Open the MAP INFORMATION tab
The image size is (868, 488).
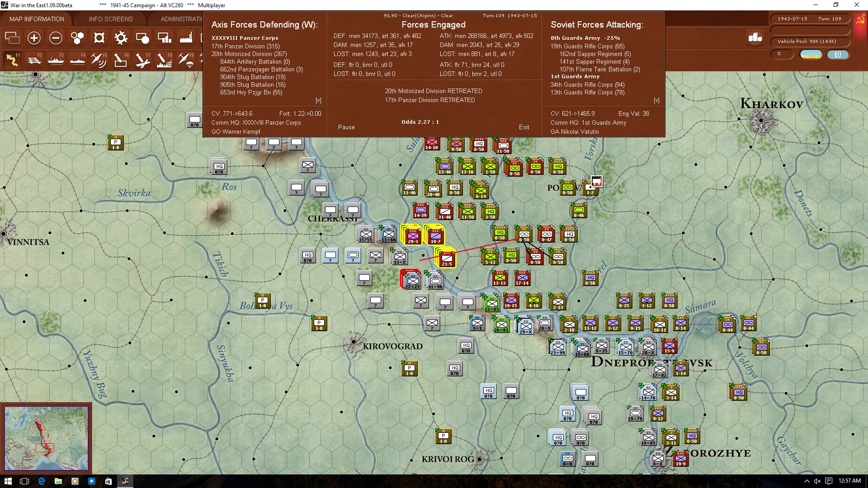click(x=37, y=19)
